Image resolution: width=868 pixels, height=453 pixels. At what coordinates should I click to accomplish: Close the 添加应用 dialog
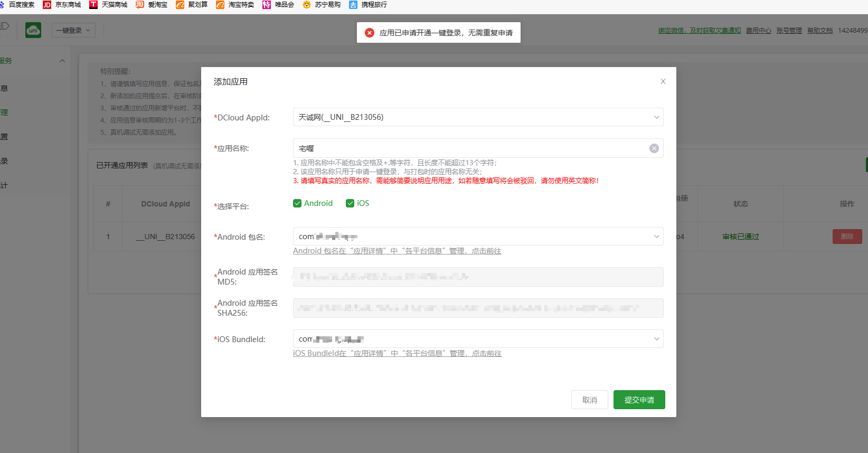(x=663, y=81)
